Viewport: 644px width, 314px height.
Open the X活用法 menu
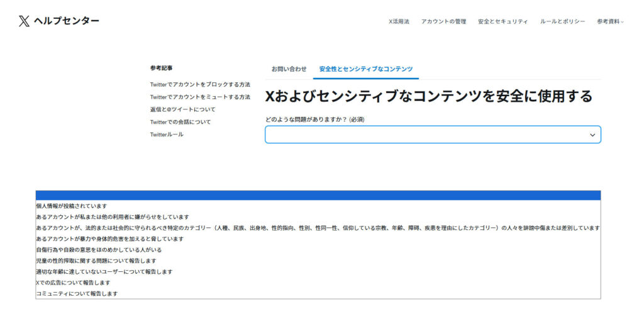[399, 21]
